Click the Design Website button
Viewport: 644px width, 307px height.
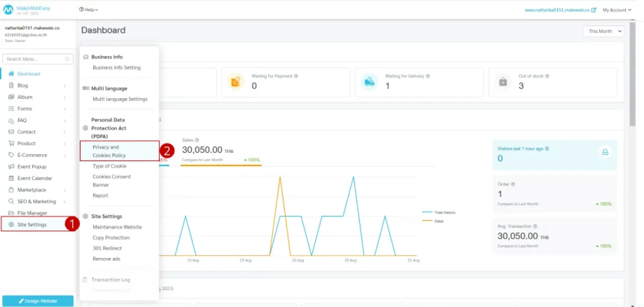[38, 301]
